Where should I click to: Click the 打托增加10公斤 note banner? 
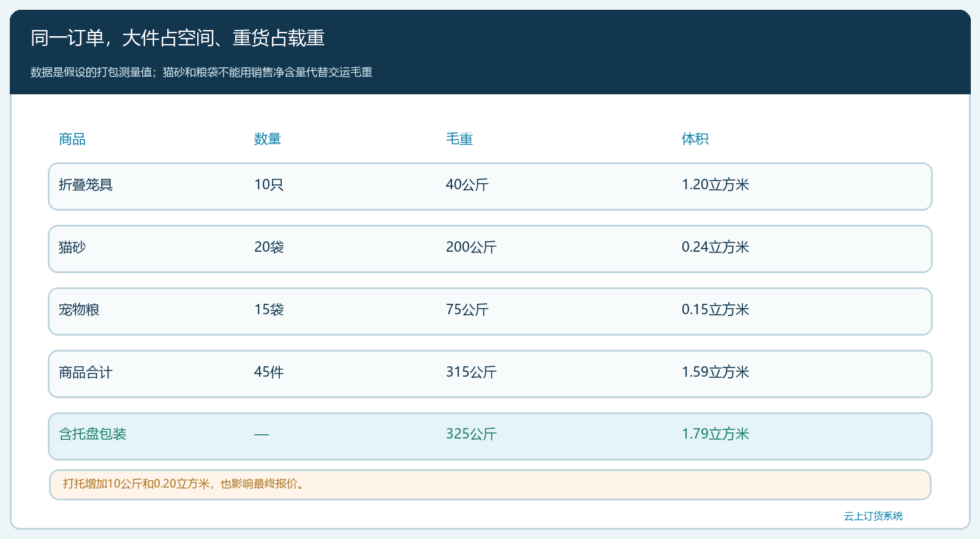point(490,484)
